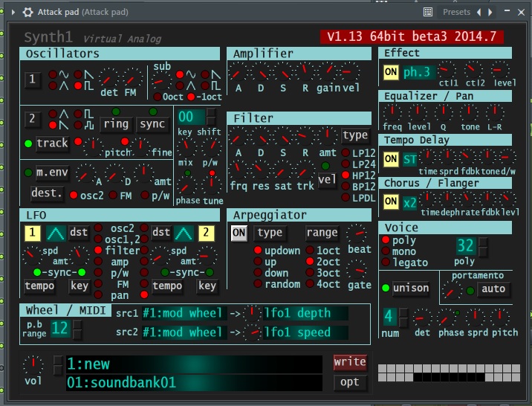Click the key shift 00 display

click(191, 117)
